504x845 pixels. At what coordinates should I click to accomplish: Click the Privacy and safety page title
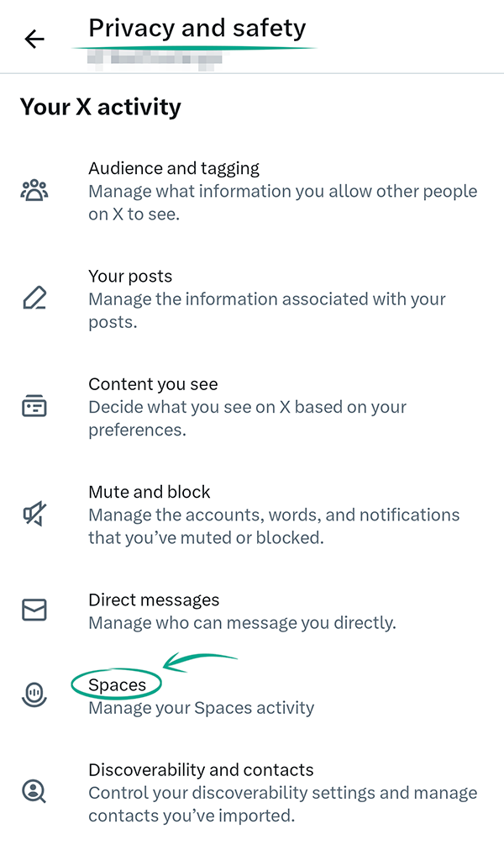pos(197,28)
